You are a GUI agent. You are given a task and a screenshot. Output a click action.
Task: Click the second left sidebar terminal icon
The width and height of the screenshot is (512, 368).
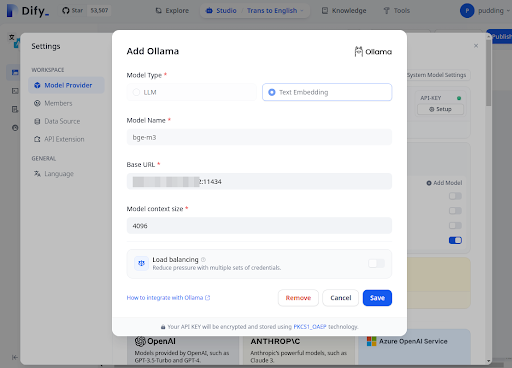point(15,91)
